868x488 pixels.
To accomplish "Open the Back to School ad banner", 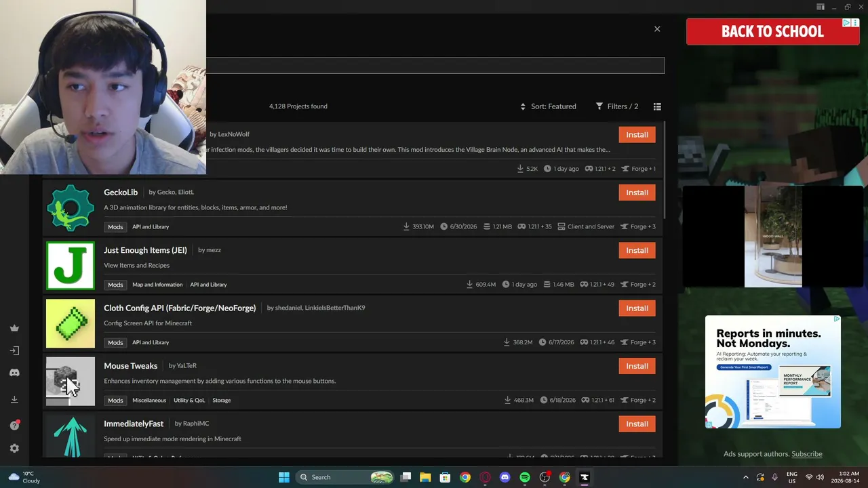I will click(x=773, y=32).
